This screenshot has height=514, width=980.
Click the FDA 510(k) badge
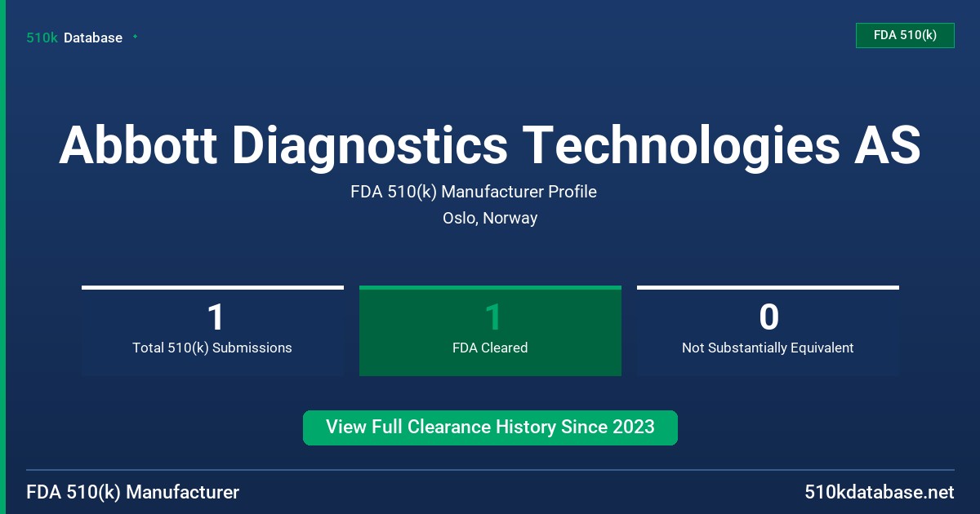point(905,35)
